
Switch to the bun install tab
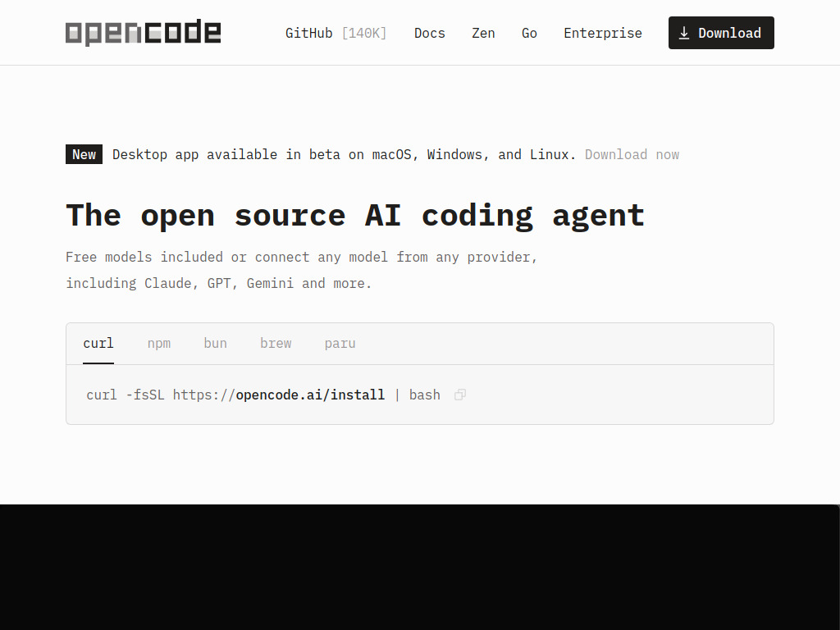click(215, 343)
